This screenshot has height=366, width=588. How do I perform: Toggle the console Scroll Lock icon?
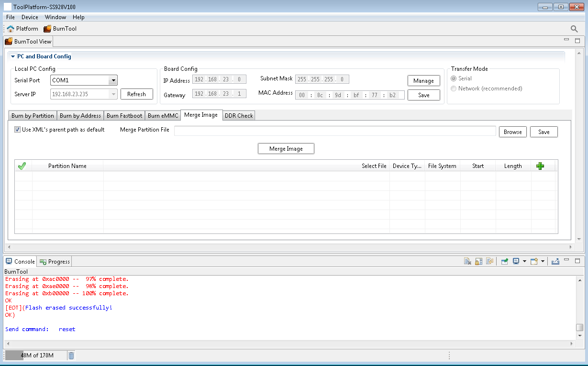[478, 261]
